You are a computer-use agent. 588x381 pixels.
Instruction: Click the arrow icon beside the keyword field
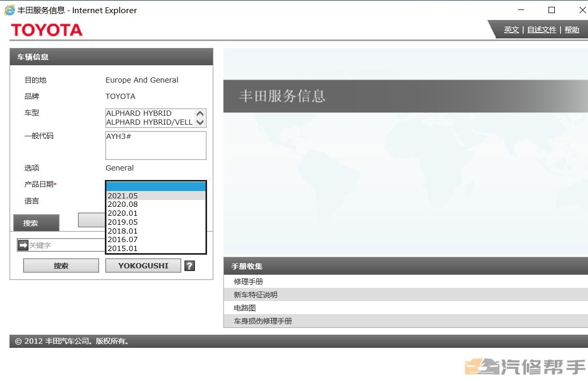click(x=23, y=245)
